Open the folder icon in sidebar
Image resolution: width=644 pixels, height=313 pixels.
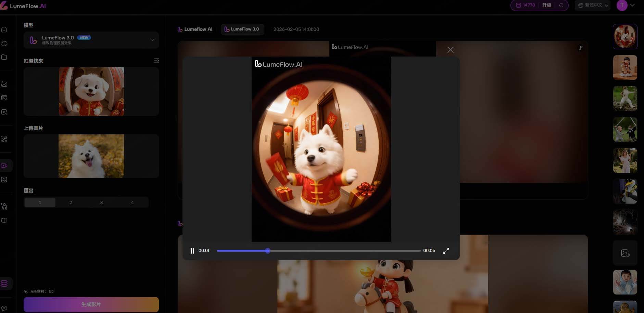coord(4,57)
